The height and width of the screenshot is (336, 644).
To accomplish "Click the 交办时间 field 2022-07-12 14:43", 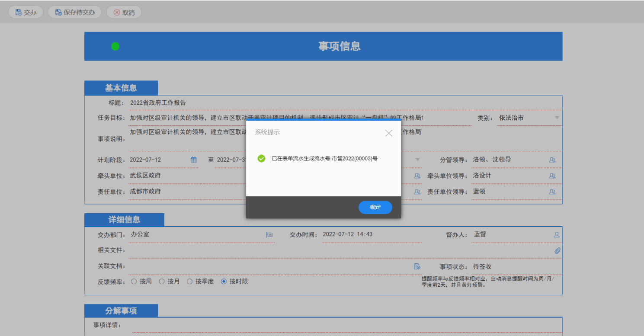I will 372,235.
